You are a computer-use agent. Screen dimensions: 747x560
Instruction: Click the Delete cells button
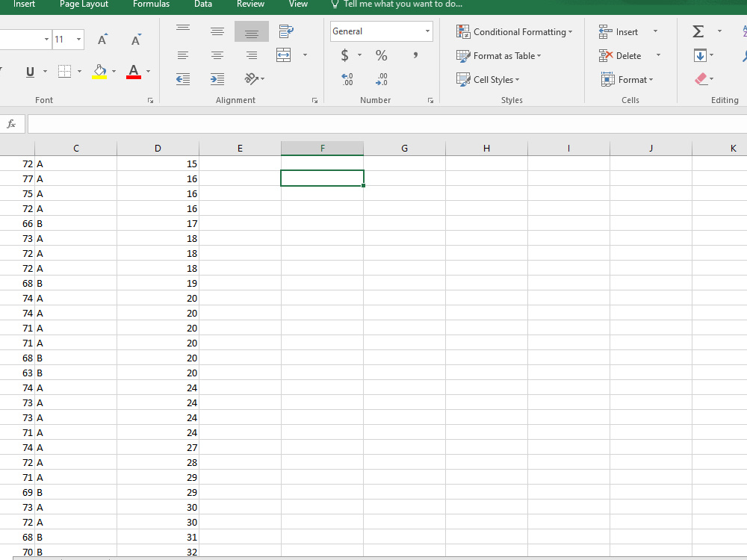(x=620, y=56)
